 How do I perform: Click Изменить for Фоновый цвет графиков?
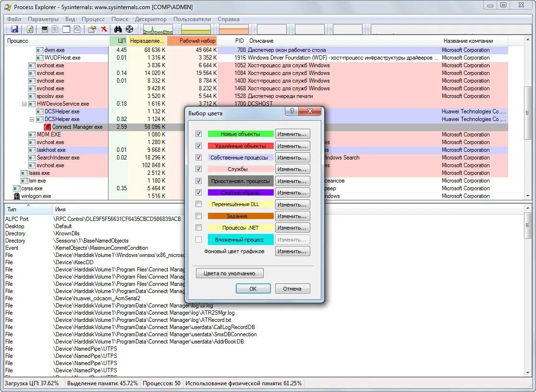click(x=292, y=251)
